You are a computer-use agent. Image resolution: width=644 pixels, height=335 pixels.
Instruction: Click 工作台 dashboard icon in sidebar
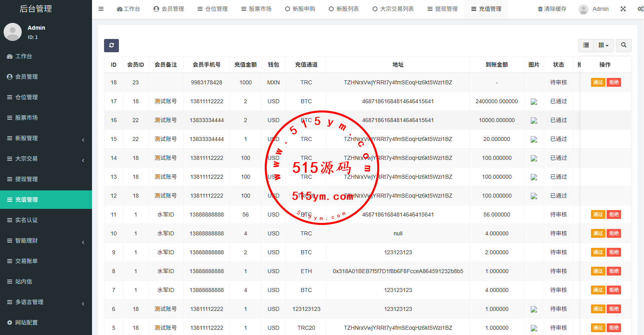[x=10, y=56]
